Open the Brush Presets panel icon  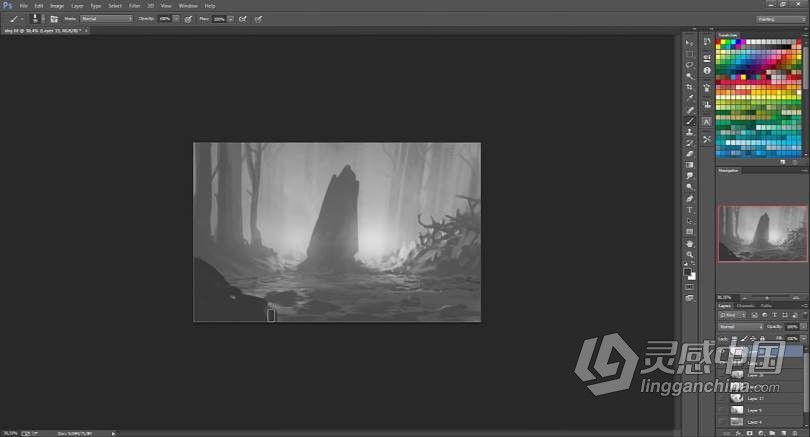[x=707, y=88]
